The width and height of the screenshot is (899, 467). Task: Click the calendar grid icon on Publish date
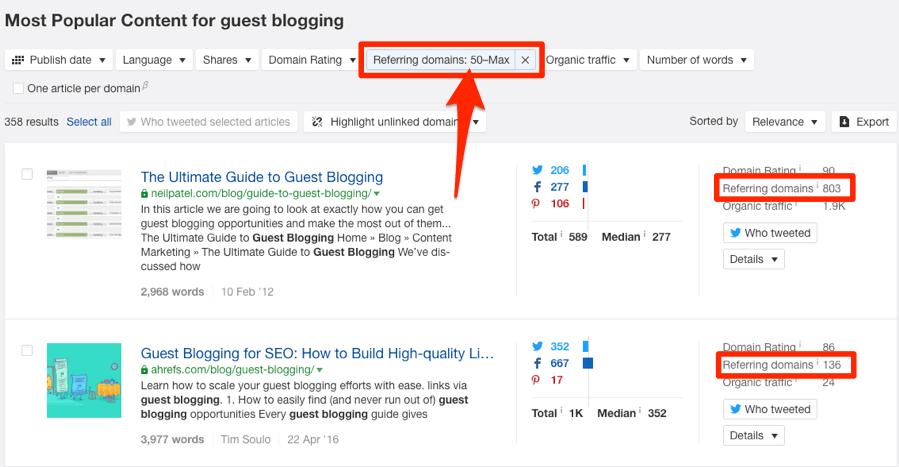(x=18, y=60)
